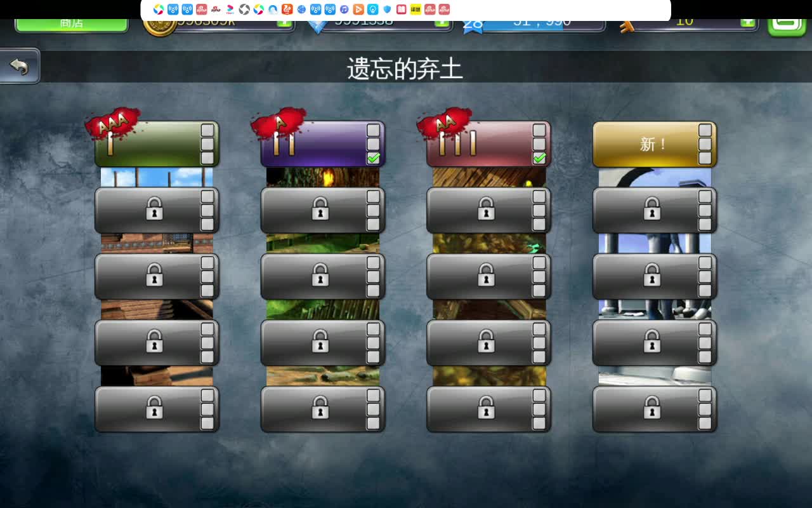
Task: Tap the level 28 star badge
Action: [x=473, y=26]
